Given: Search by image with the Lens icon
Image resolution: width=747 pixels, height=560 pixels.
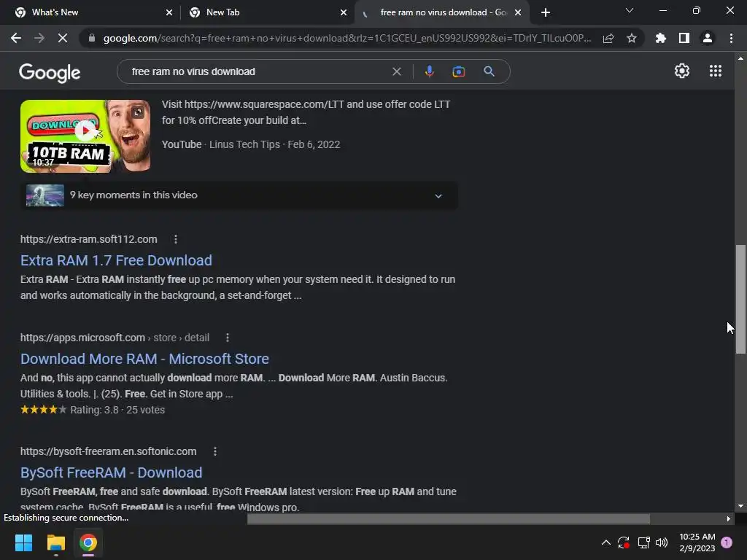Looking at the screenshot, I should 458,71.
